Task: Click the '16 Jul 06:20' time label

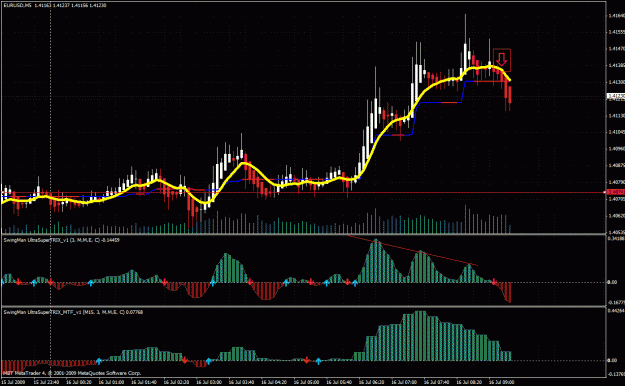Action: click(x=371, y=382)
